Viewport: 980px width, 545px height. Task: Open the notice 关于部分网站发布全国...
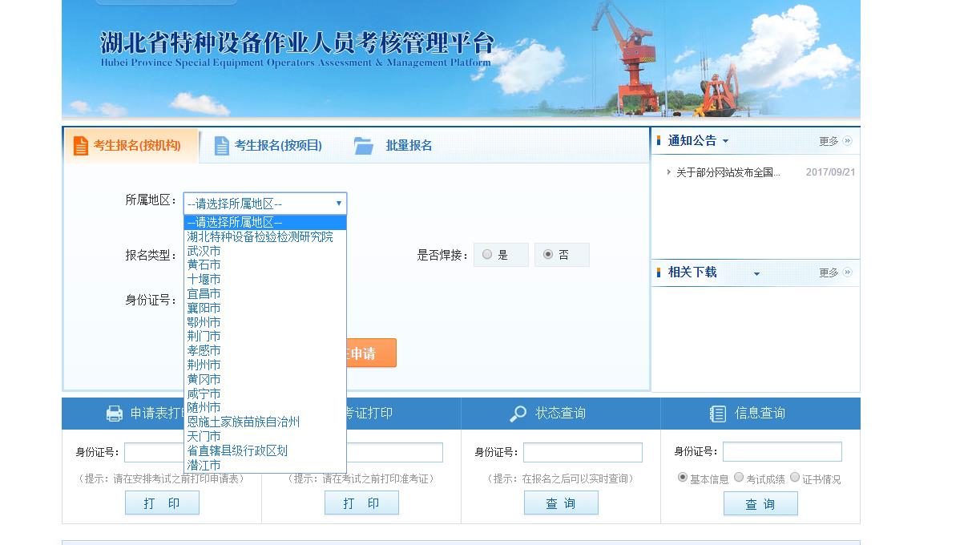tap(728, 172)
